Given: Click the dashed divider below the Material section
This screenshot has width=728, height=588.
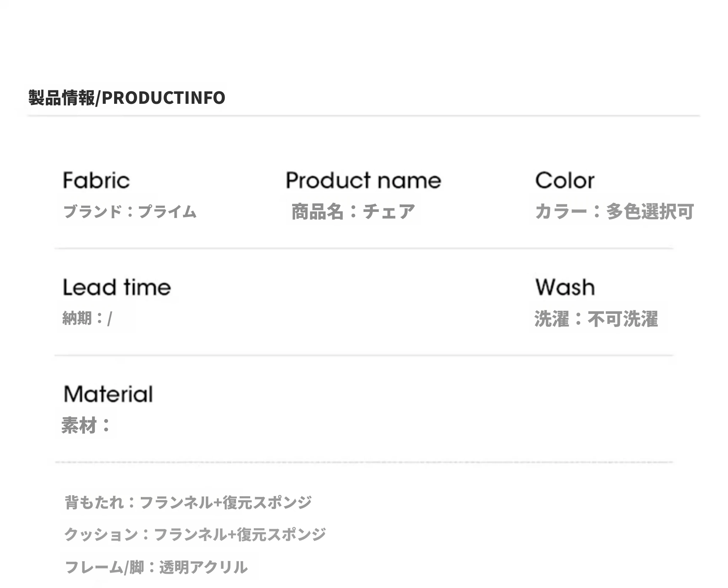Looking at the screenshot, I should coord(363,462).
